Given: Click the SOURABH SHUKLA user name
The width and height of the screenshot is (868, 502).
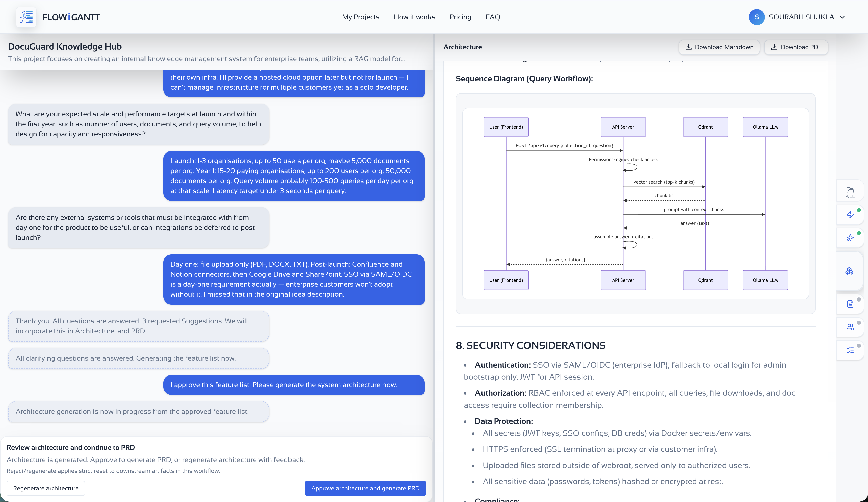Looking at the screenshot, I should (801, 17).
